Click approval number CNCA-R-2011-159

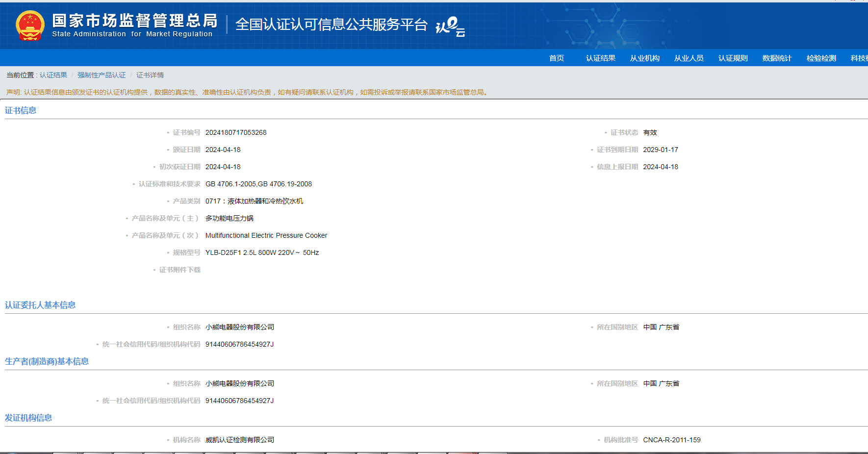(672, 440)
